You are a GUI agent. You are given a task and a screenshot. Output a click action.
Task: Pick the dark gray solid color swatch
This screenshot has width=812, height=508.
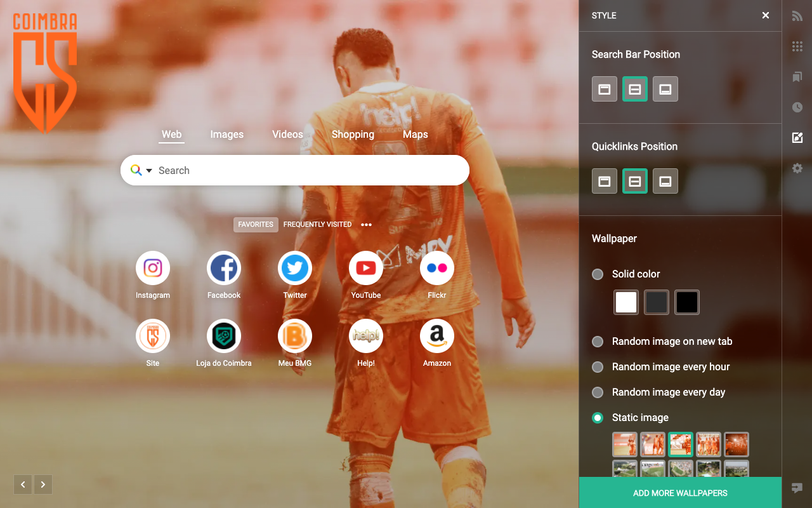coord(657,302)
